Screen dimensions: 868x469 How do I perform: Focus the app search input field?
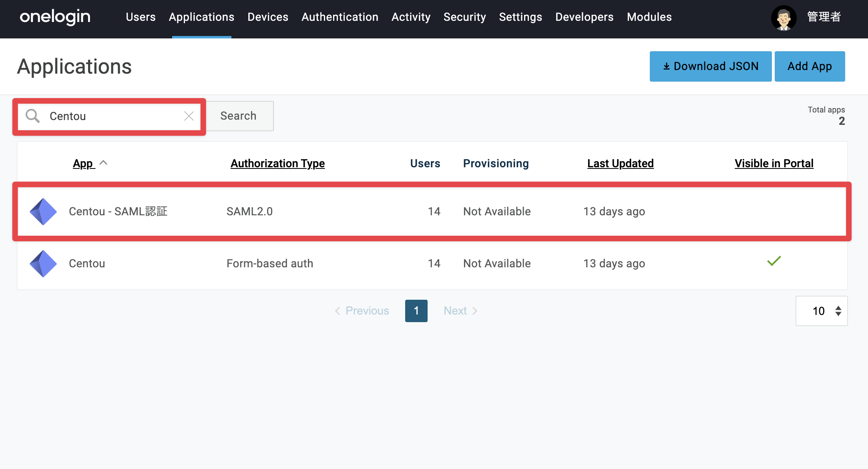coord(109,116)
